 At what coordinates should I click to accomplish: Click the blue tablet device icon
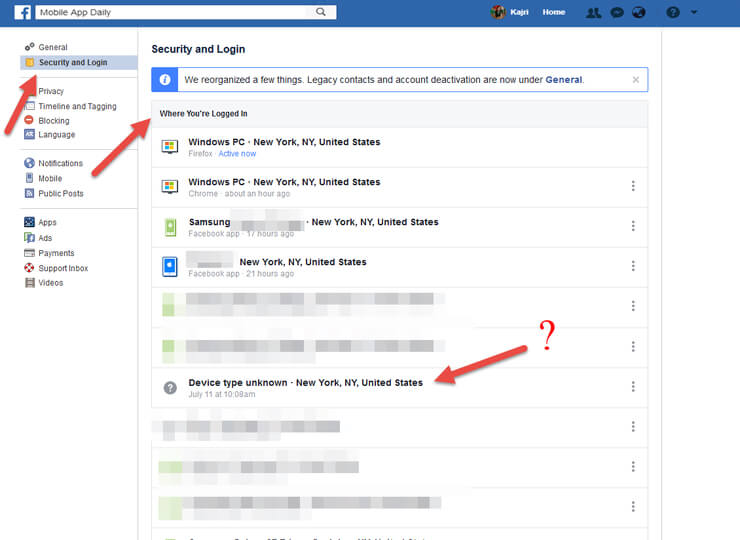coord(170,267)
